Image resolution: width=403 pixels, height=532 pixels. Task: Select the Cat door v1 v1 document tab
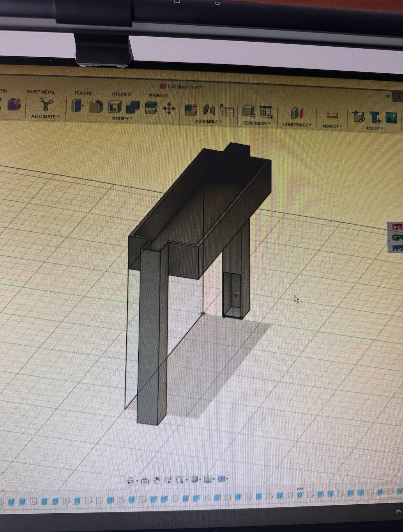coord(181,87)
